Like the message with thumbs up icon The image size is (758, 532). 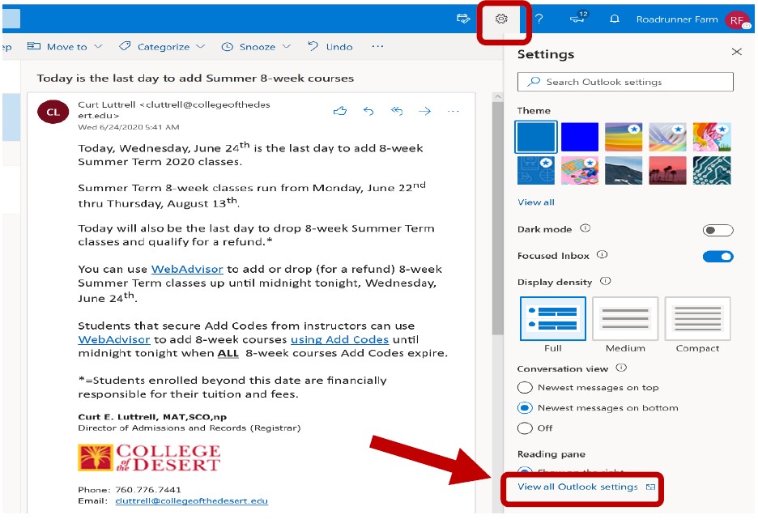click(340, 111)
